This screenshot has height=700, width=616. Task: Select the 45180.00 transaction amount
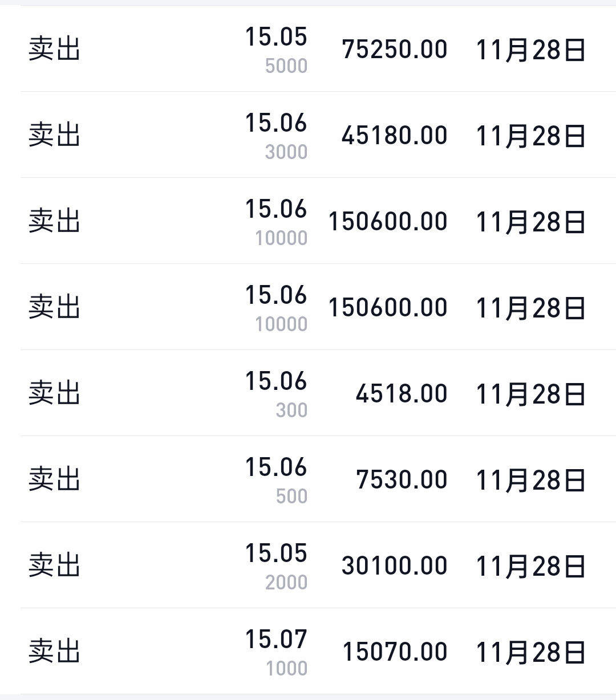[394, 136]
